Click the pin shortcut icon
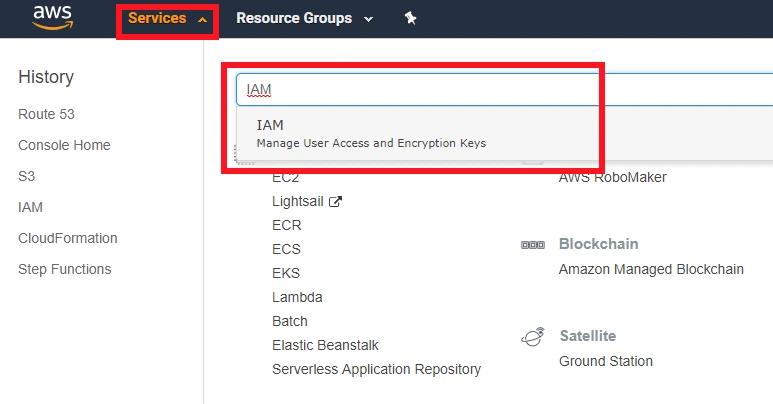This screenshot has width=773, height=404. [x=410, y=18]
